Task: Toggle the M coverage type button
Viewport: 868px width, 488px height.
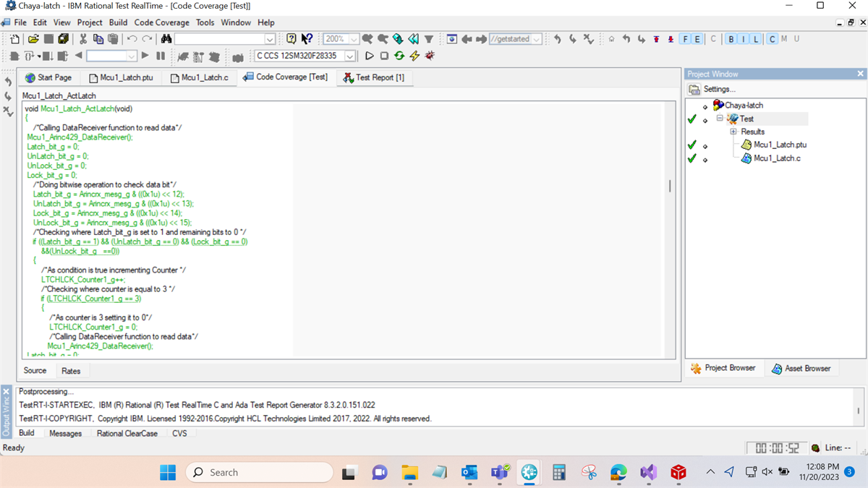Action: click(x=784, y=39)
